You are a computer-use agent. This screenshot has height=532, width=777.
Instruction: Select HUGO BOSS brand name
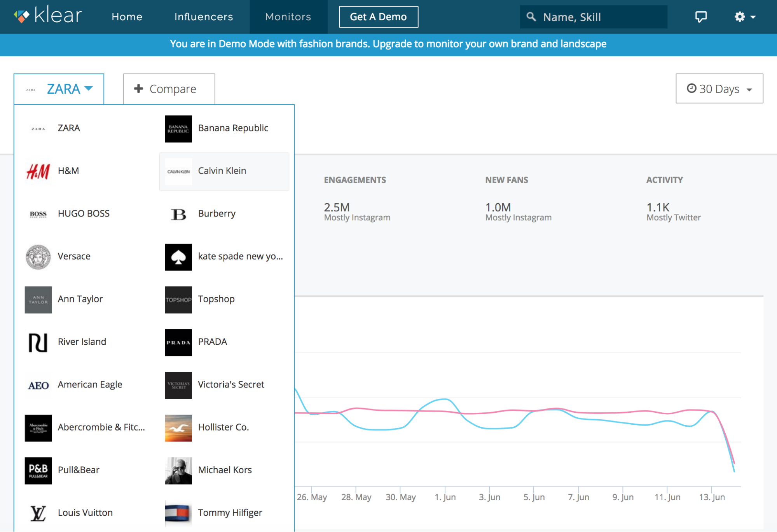click(84, 213)
